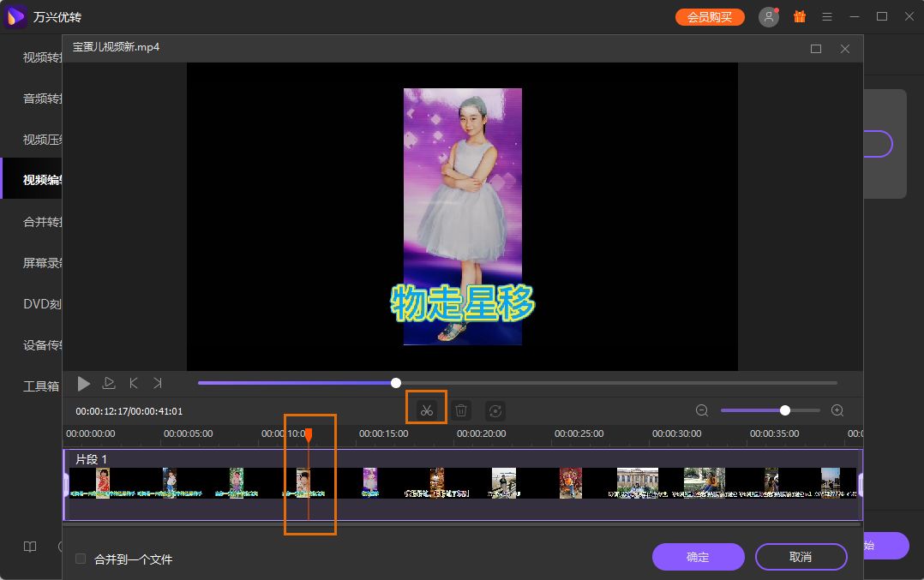924x580 pixels.
Task: Open the gift box icon
Action: pos(800,16)
